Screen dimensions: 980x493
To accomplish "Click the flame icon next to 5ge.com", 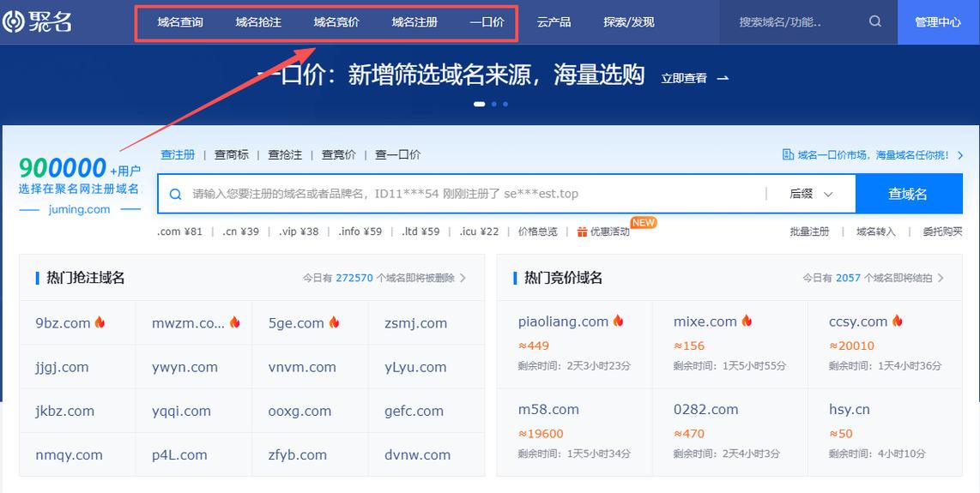I will 334,322.
